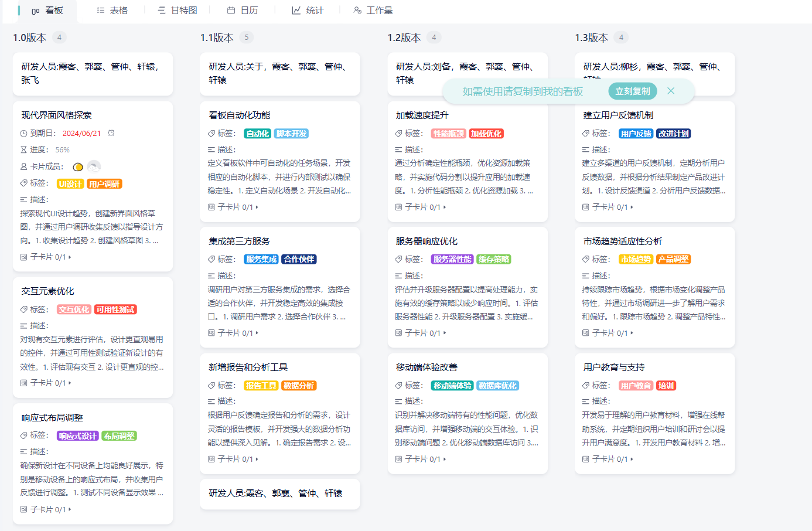Open the 研发人员:关于 card in 1.1版本

click(279, 74)
